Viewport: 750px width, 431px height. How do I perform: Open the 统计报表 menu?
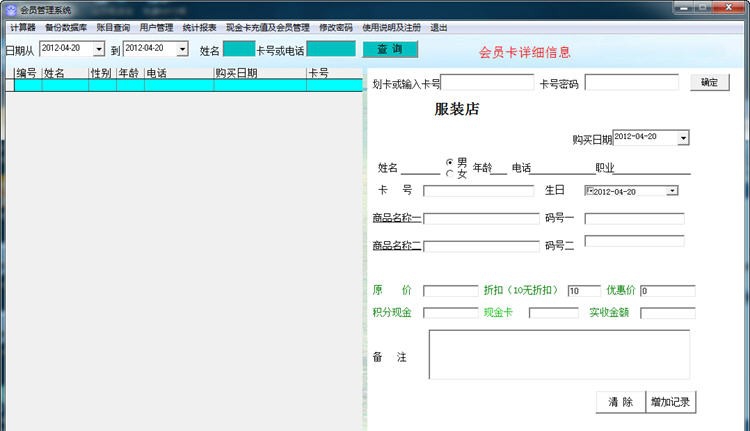(x=199, y=27)
